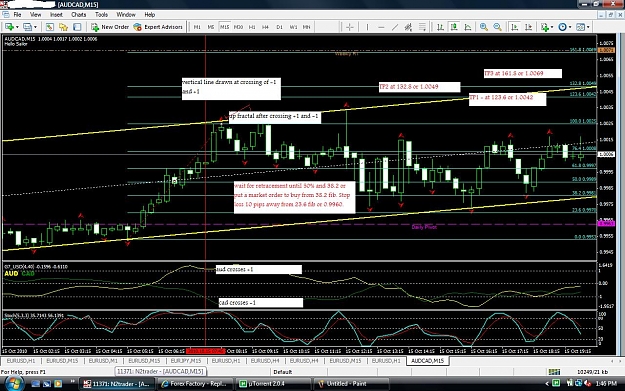Select the M30 timeframe
The image size is (625, 391).
click(238, 27)
